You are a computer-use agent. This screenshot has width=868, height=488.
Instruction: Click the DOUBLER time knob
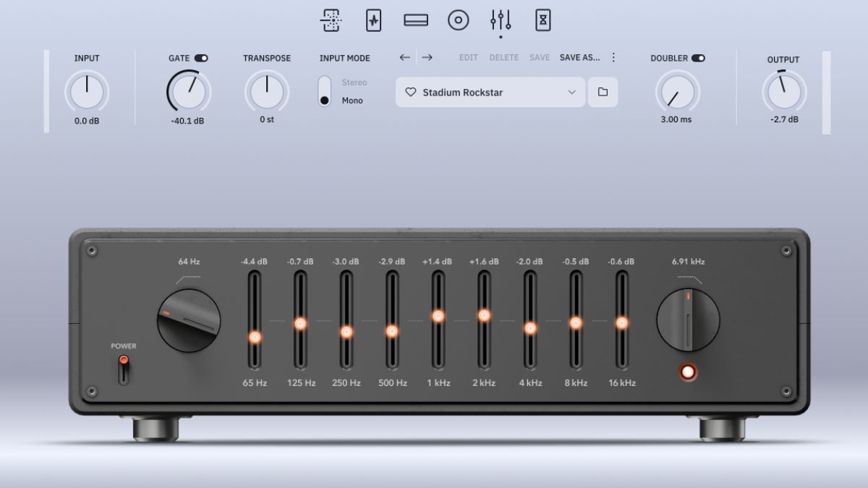coord(678,92)
